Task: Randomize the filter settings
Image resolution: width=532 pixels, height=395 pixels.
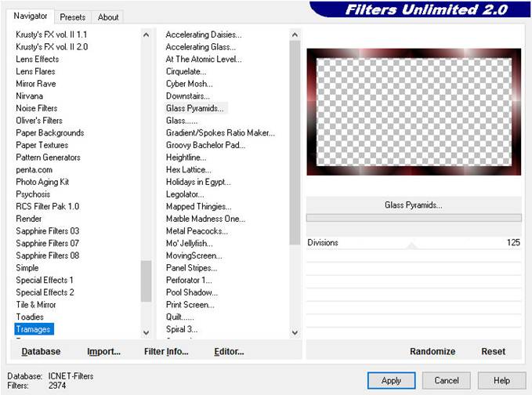Action: 432,351
